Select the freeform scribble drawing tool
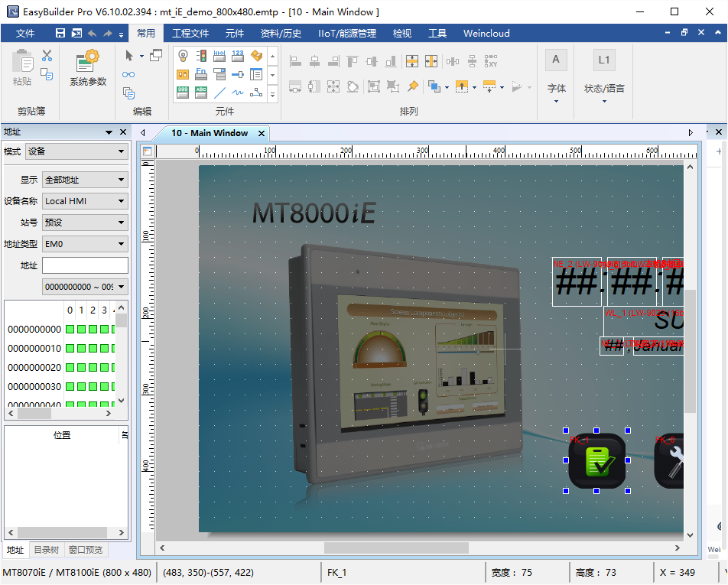 coord(238,93)
